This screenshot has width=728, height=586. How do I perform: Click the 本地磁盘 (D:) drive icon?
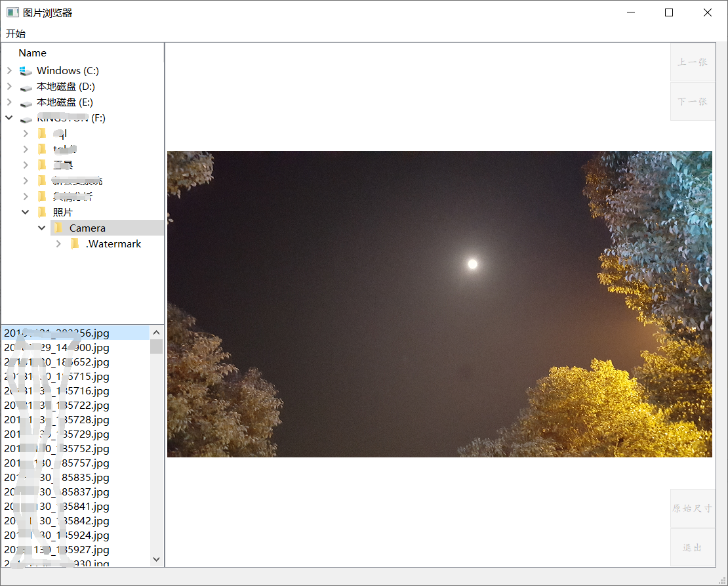[x=26, y=86]
